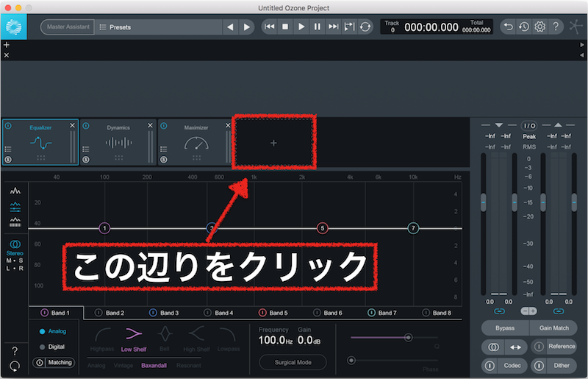The width and height of the screenshot is (588, 379).
Task: Choose the High Shelf filter shape
Action: [196, 339]
